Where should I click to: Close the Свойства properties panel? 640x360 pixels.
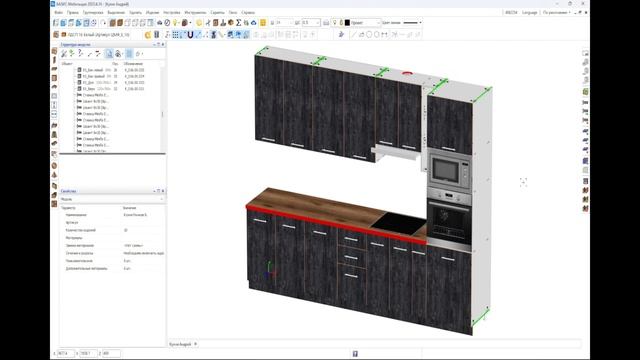tap(163, 191)
